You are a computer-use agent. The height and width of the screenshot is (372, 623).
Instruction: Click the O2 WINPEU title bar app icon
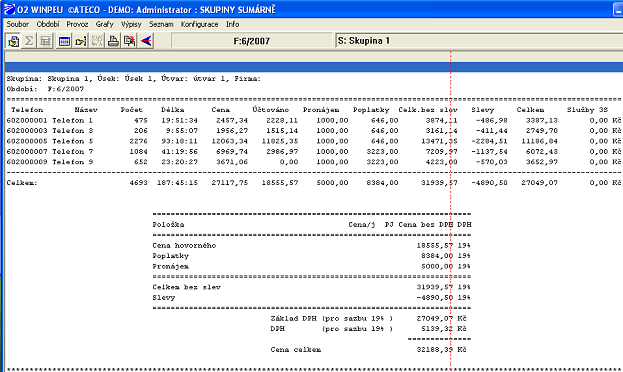(9, 9)
